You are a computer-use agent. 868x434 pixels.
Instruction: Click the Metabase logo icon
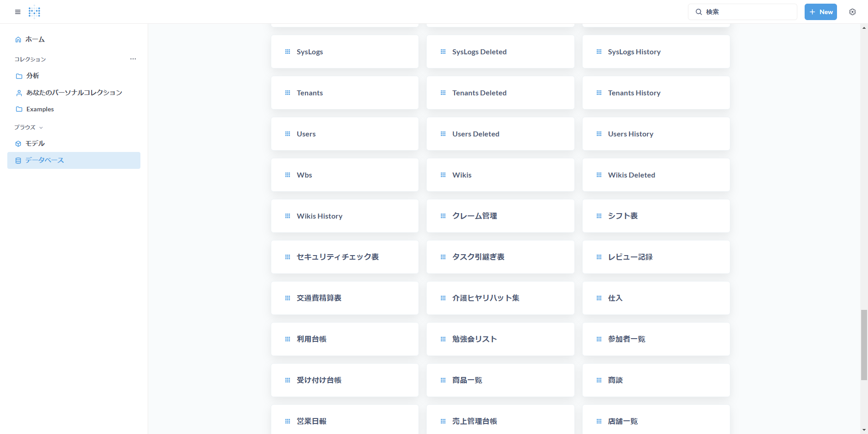tap(34, 12)
